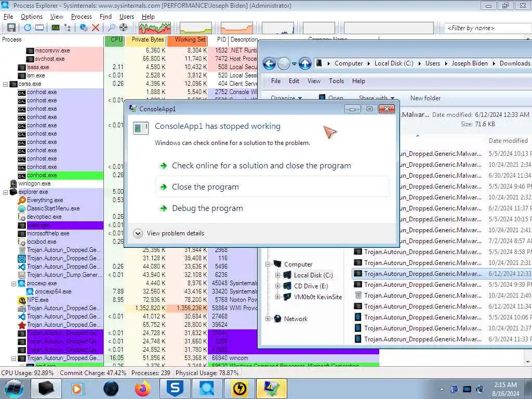Click the orange physical memory graph
This screenshot has height=399, width=532.
237,28
